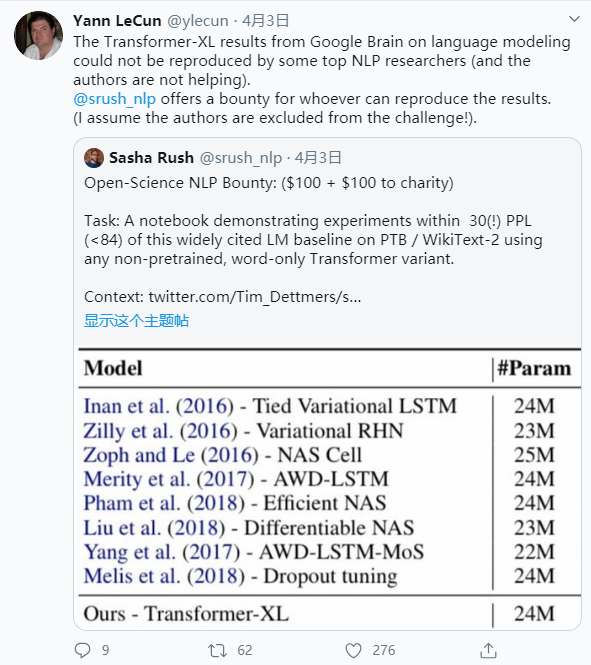This screenshot has height=665, width=591.
Task: Open Sasha Rush's small avatar
Action: point(94,158)
